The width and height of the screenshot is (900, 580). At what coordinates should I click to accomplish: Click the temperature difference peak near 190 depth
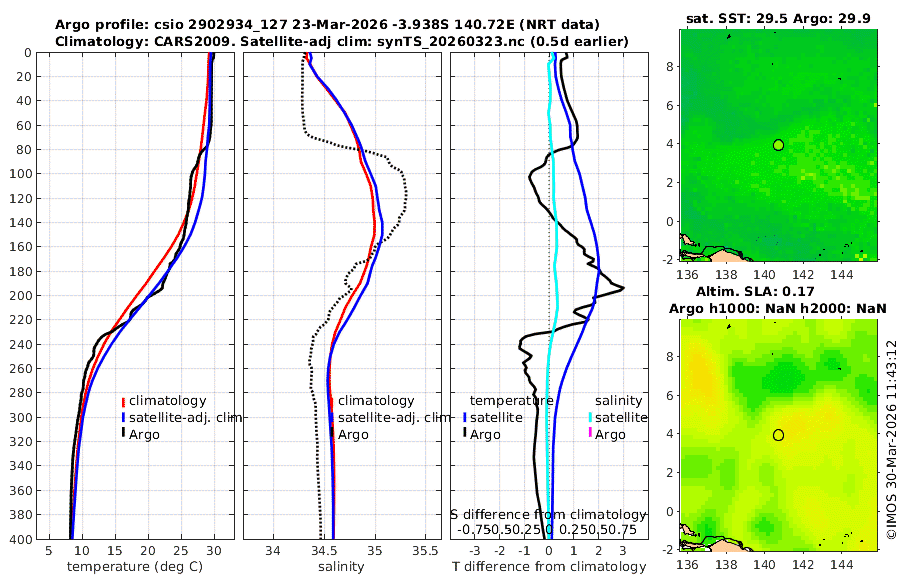pos(622,288)
